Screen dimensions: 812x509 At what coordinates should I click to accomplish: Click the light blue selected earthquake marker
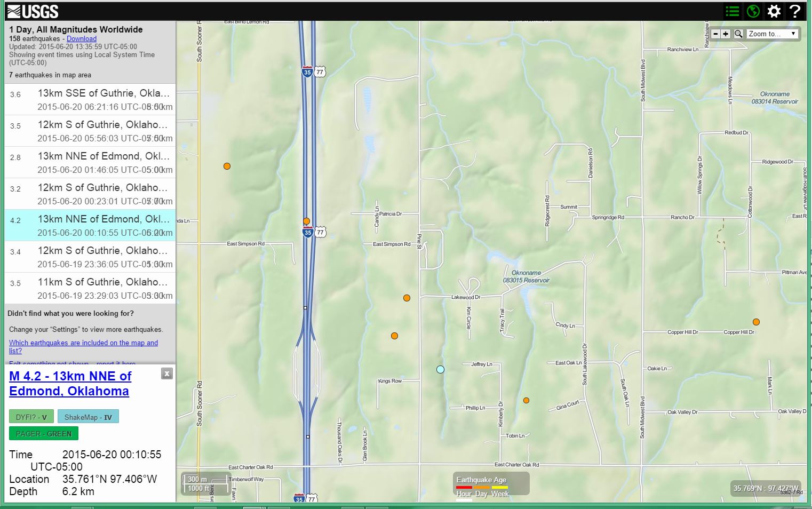click(440, 369)
